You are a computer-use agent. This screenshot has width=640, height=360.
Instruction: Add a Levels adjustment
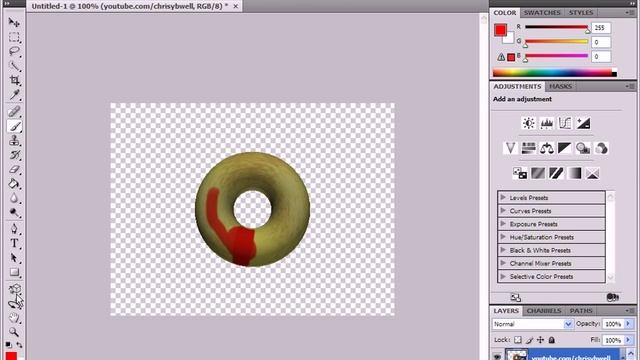pyautogui.click(x=547, y=123)
